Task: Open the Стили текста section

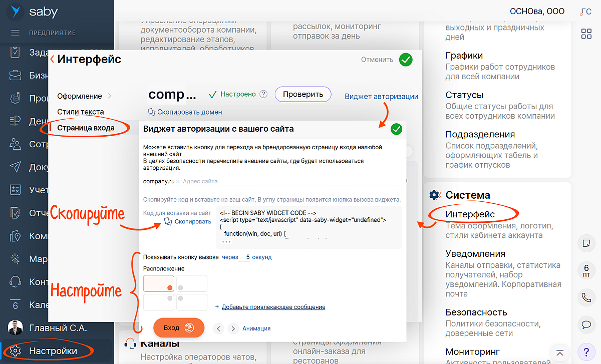Action: click(x=81, y=112)
